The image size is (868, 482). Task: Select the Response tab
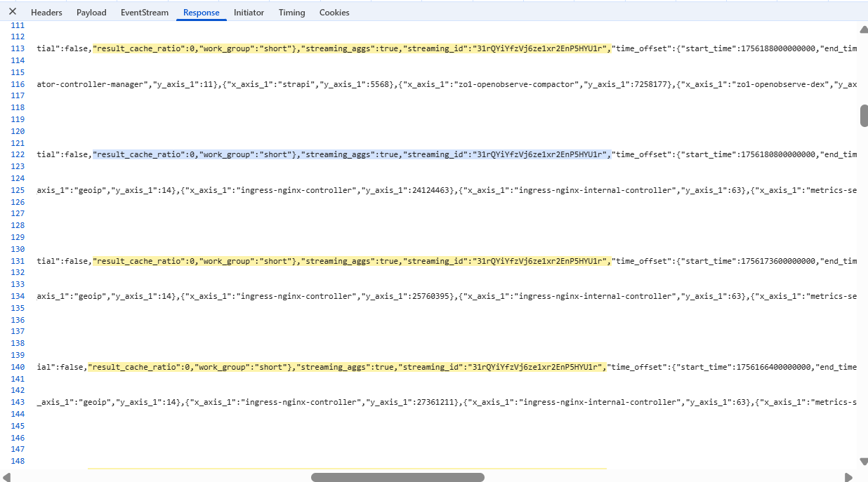[x=201, y=12]
